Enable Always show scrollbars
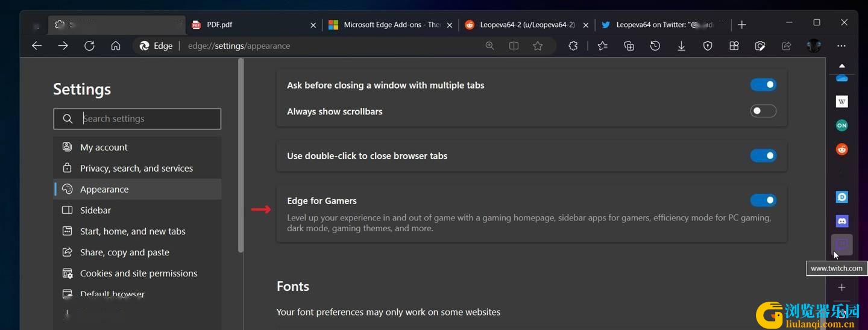Viewport: 868px width, 330px height. (x=763, y=111)
